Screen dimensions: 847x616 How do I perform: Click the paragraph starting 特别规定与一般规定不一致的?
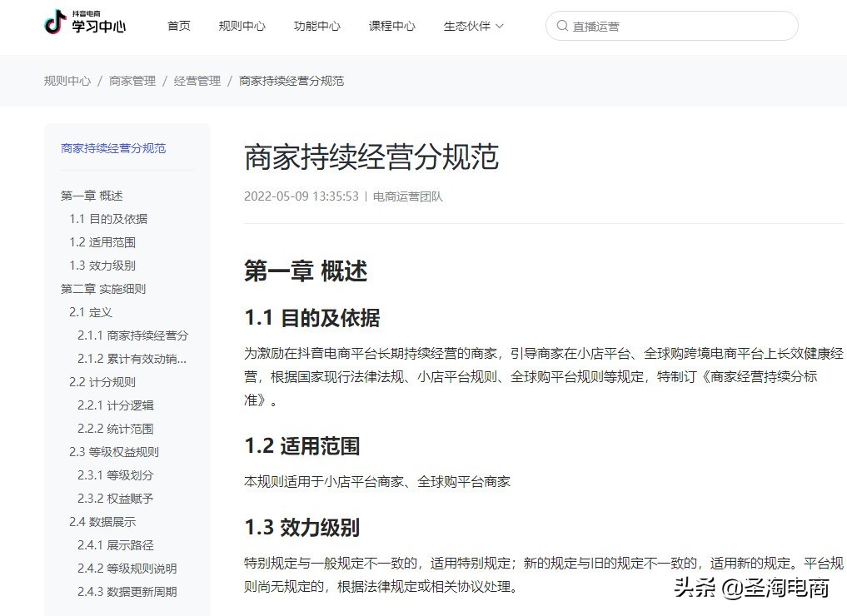[x=543, y=574]
